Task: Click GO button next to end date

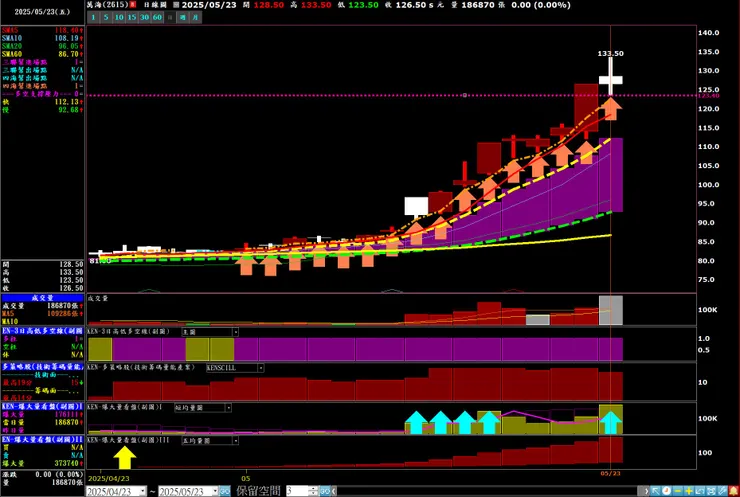Action: pyautogui.click(x=225, y=491)
